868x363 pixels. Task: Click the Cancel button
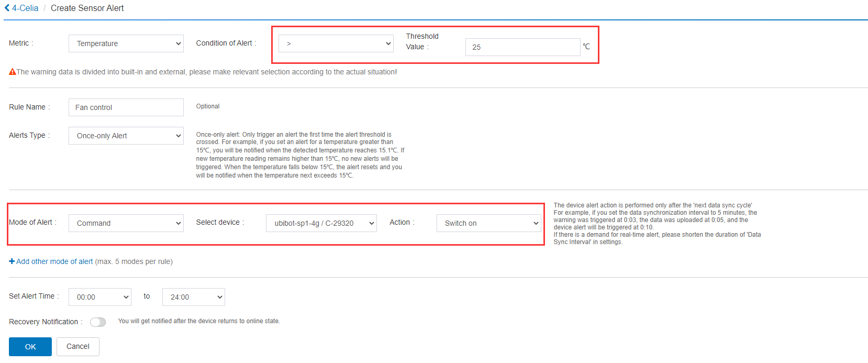[x=78, y=347]
